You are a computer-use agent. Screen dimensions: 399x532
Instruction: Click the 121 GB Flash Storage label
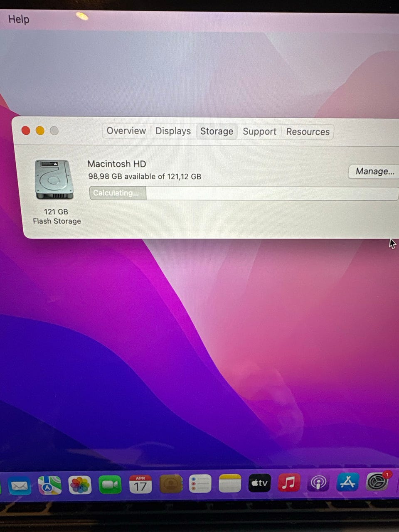[x=57, y=217]
